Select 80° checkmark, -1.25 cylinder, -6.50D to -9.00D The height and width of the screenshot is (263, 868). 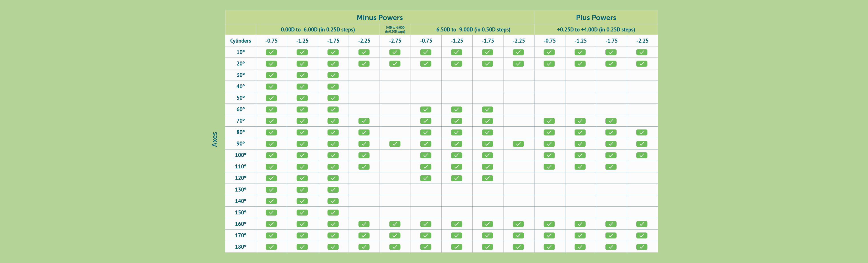(457, 133)
